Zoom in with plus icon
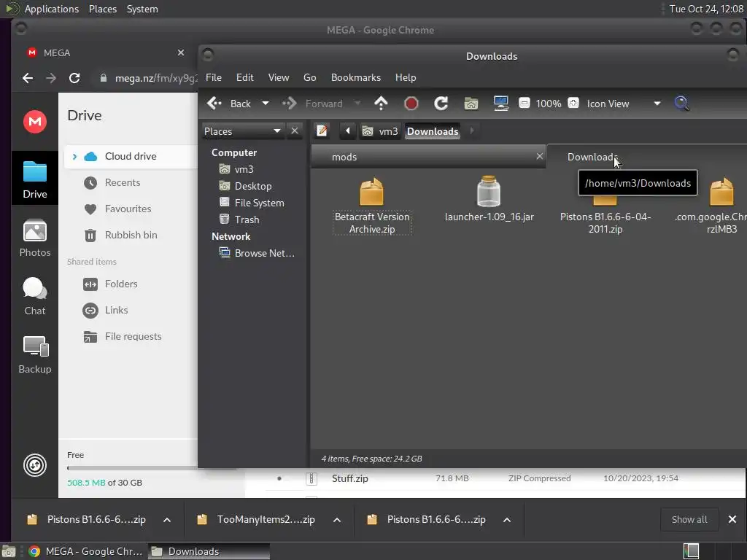 [573, 103]
